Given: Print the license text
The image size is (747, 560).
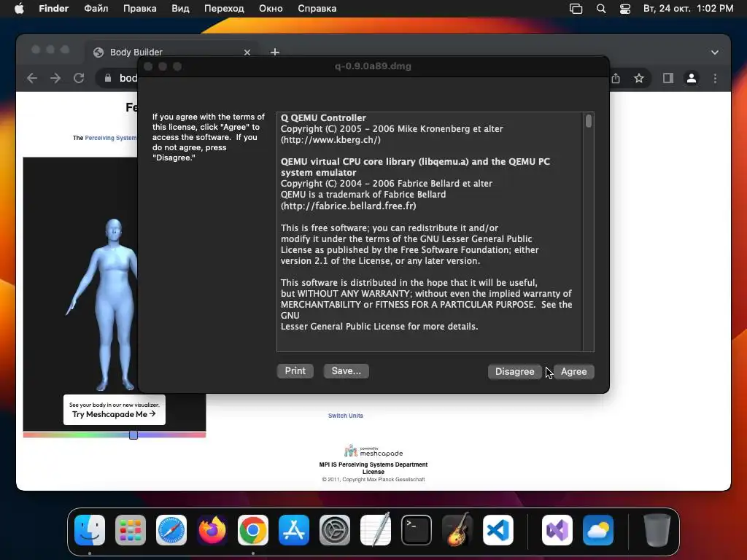Looking at the screenshot, I should (295, 371).
